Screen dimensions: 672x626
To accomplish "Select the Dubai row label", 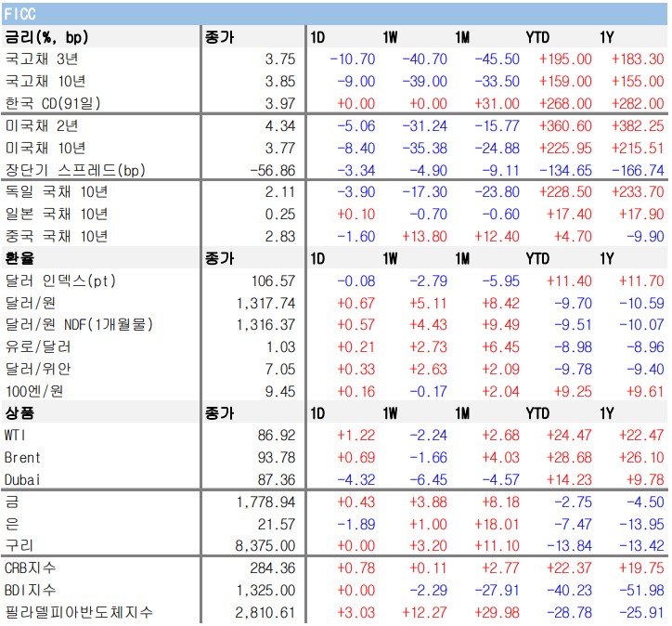I will [22, 480].
